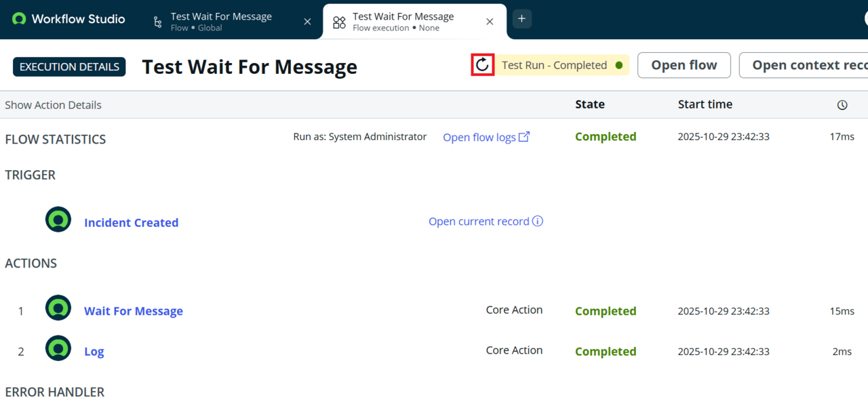868x403 pixels.
Task: Close the Flow execution tab
Action: [x=490, y=22]
